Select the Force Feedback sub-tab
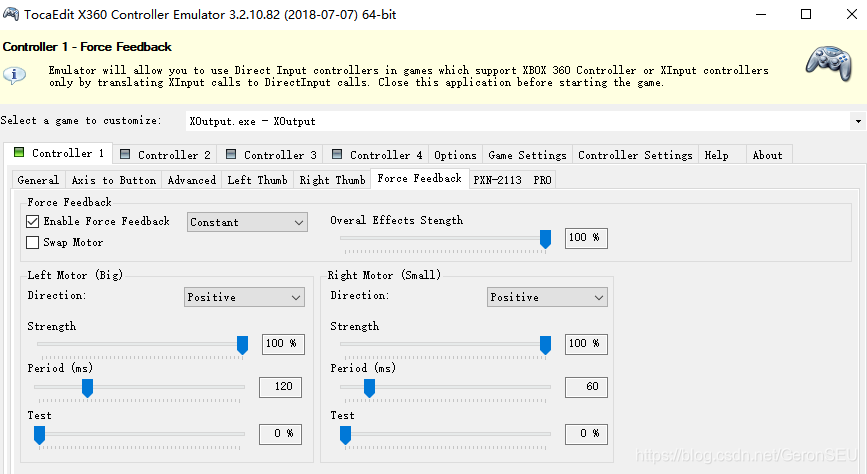The image size is (867, 474). point(420,178)
